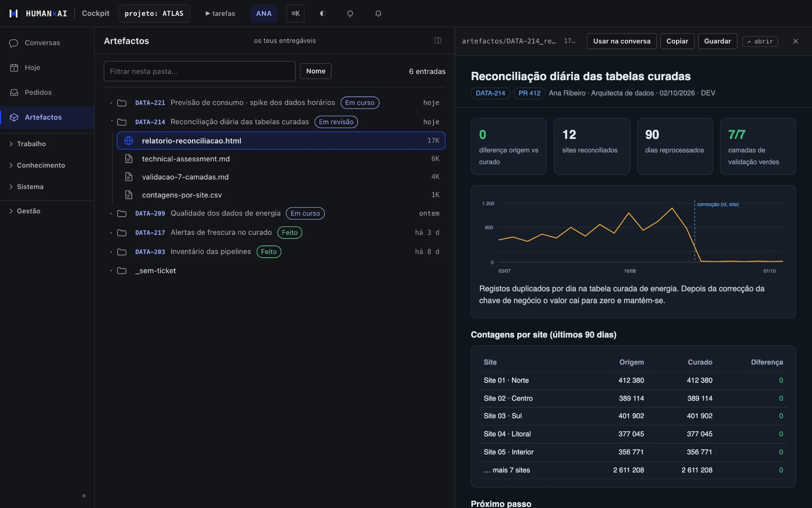Toggle the dark/light theme icon
Screen dimensions: 812x508
point(323,13)
